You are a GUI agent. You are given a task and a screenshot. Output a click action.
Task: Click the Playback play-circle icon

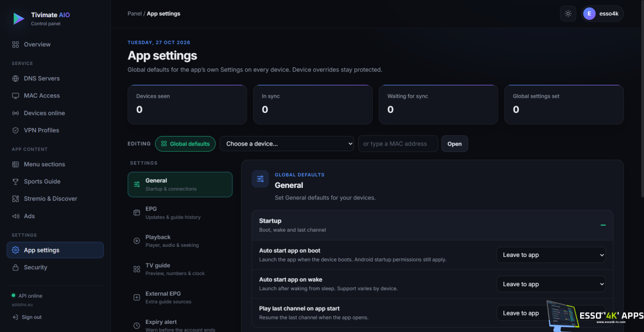(137, 241)
